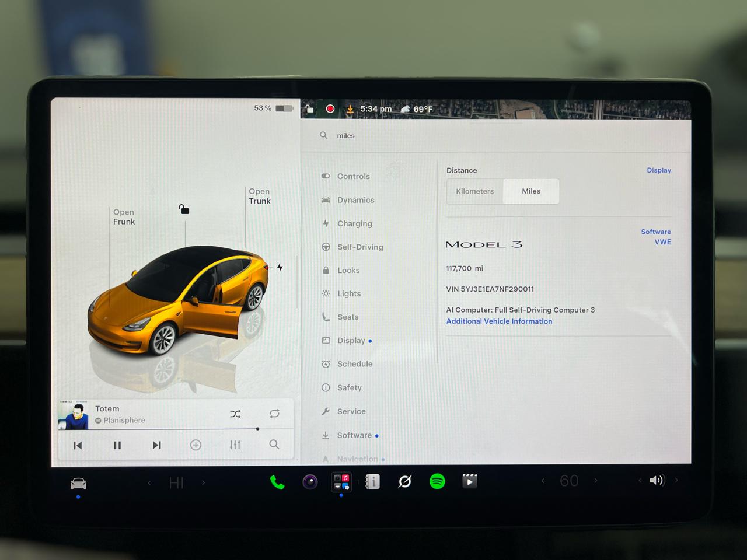Raise the volume with right arrow
747x560 pixels.
point(676,480)
